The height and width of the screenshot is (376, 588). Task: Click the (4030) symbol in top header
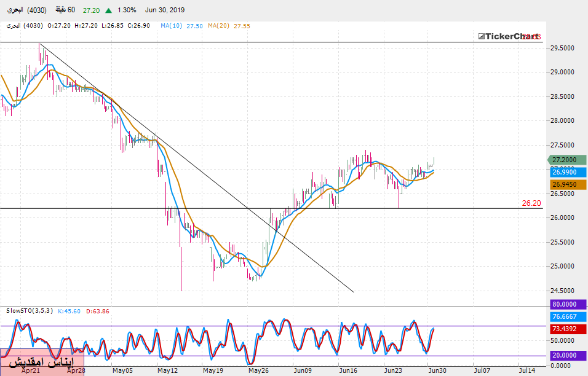[x=36, y=10]
